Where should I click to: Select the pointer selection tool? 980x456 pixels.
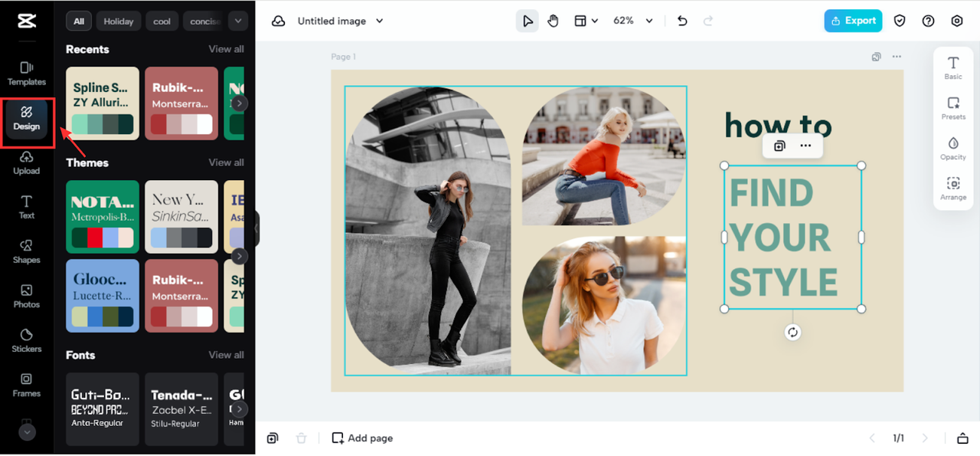(x=528, y=21)
